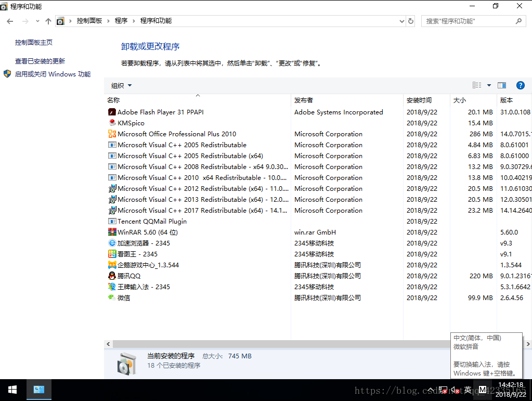Viewport: 532px width, 401px height.
Task: Click the WinRAR 5.60 icon
Action: [x=112, y=232]
